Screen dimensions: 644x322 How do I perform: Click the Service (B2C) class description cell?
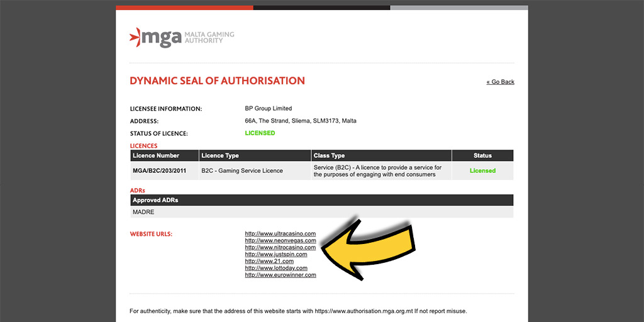point(381,170)
